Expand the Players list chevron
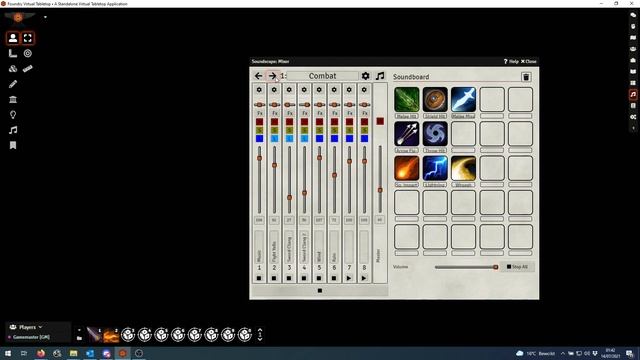 pos(40,327)
